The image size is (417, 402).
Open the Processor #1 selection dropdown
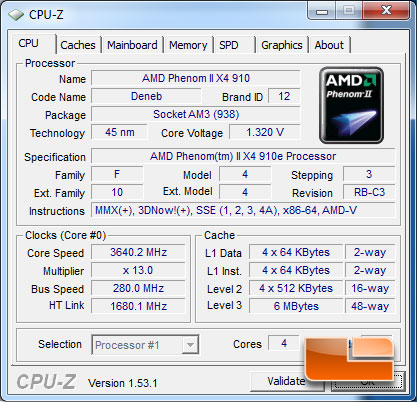click(145, 345)
